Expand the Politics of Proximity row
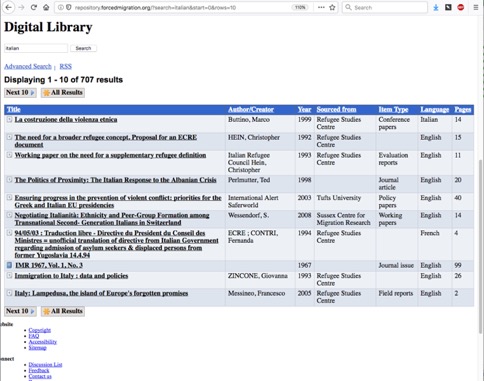The image size is (484, 381). [9, 180]
